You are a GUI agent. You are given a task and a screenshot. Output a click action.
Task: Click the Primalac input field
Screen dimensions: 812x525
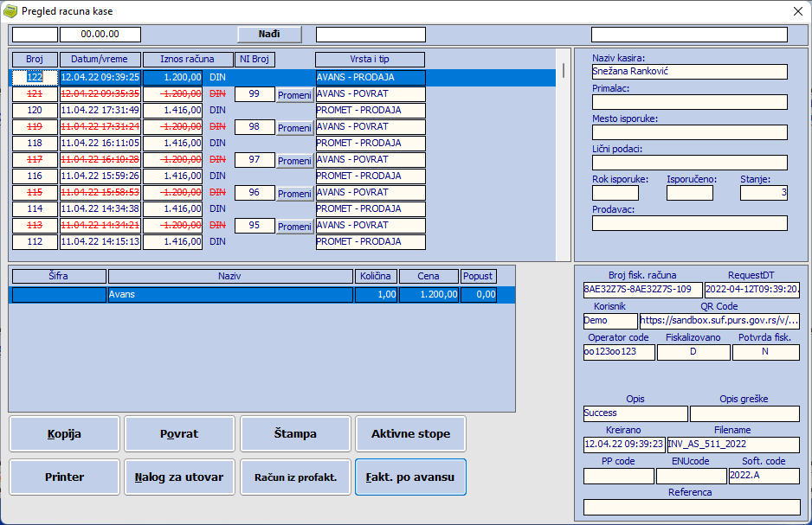[689, 102]
